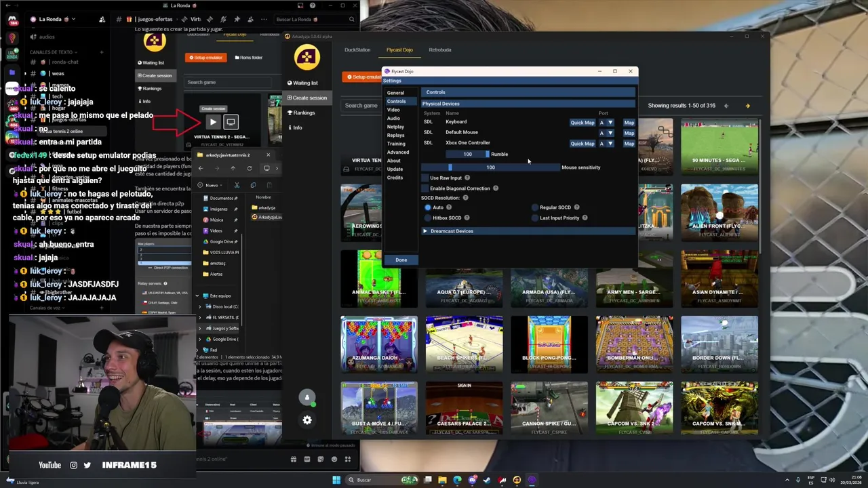
Task: Select the Capcom vs. SNK 2 thumbnail
Action: (634, 409)
